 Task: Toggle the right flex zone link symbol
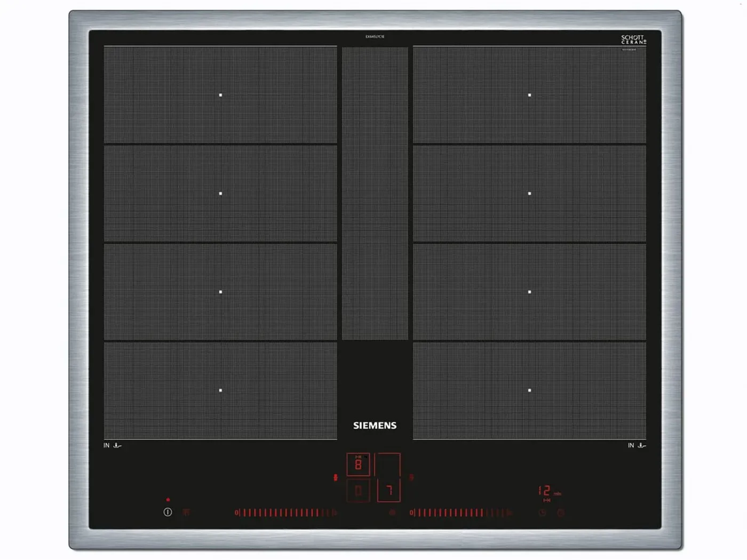411,477
